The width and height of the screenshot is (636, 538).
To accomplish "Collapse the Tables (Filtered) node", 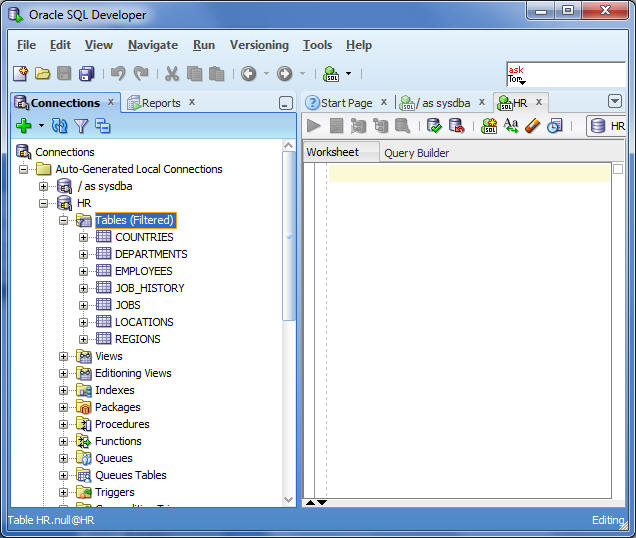I will [x=64, y=220].
